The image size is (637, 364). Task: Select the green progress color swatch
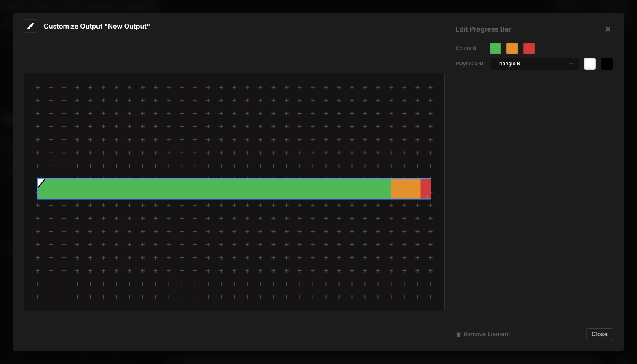point(495,48)
